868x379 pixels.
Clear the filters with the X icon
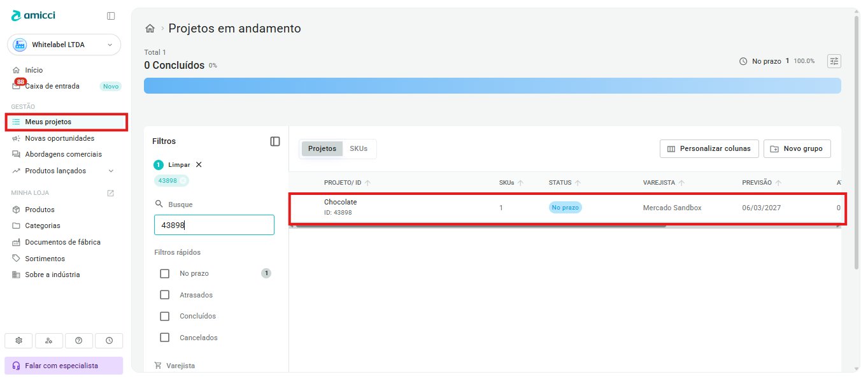199,164
